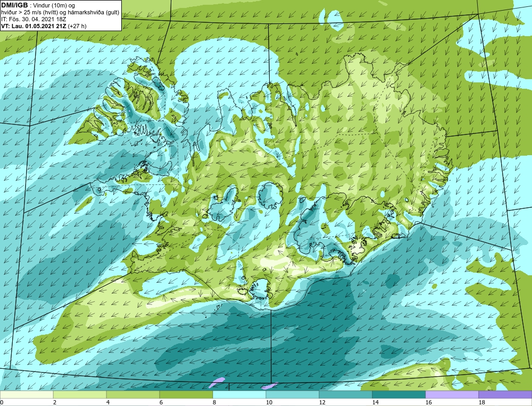Viewport: 532px width, 406px height.
Task: Click the 10–12 m/s light teal swatch
Action: tap(293, 395)
